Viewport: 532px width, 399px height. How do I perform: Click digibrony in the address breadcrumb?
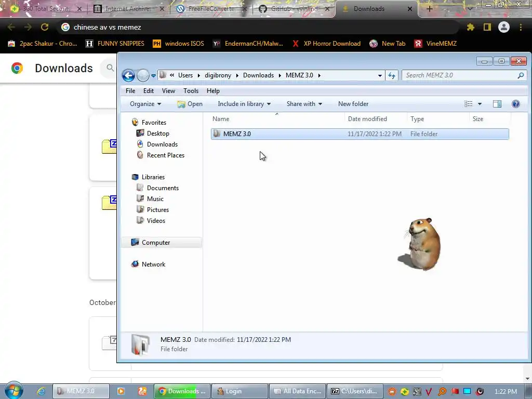click(x=218, y=75)
